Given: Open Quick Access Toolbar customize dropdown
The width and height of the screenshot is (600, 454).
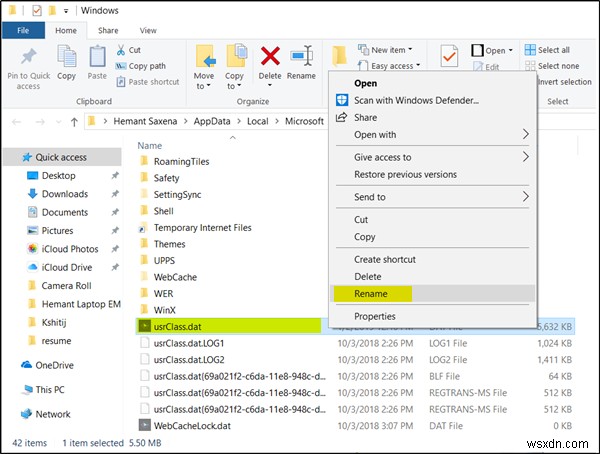Looking at the screenshot, I should (66, 11).
